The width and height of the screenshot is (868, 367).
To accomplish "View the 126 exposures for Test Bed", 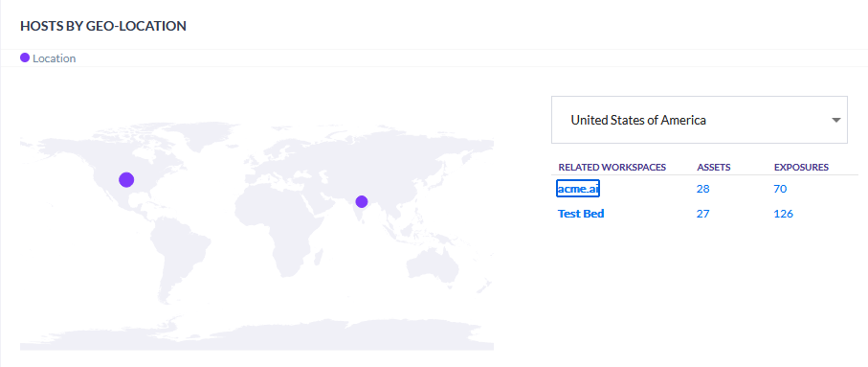I will [783, 214].
